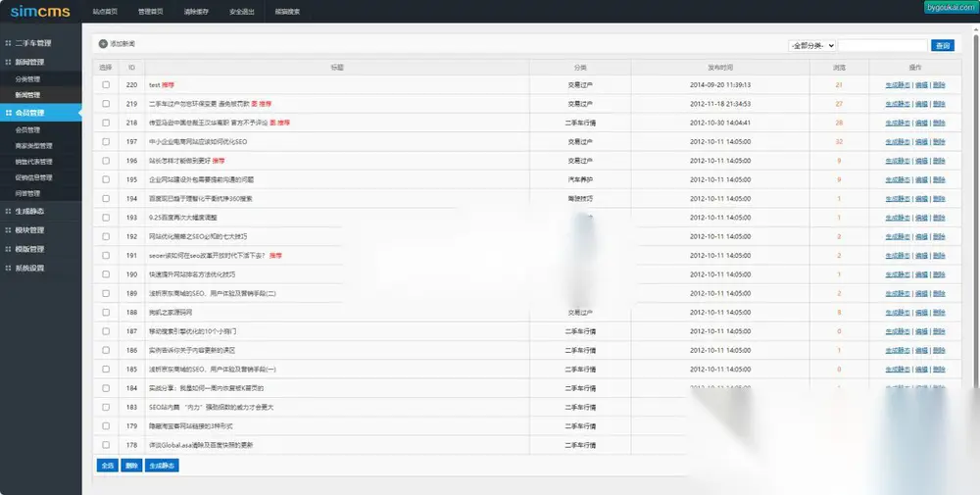The height and width of the screenshot is (495, 980).
Task: Open 促销信息管理 in the sidebar
Action: coord(33,177)
